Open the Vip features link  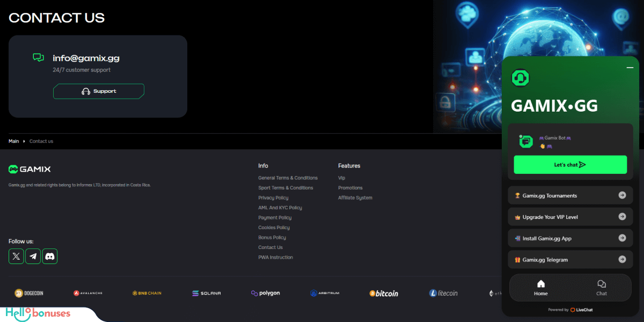coord(342,178)
